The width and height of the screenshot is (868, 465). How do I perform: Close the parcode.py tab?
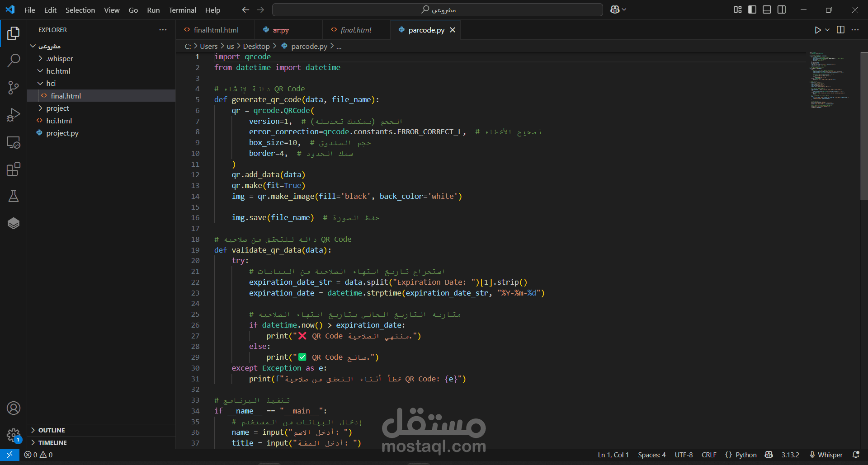click(x=453, y=30)
